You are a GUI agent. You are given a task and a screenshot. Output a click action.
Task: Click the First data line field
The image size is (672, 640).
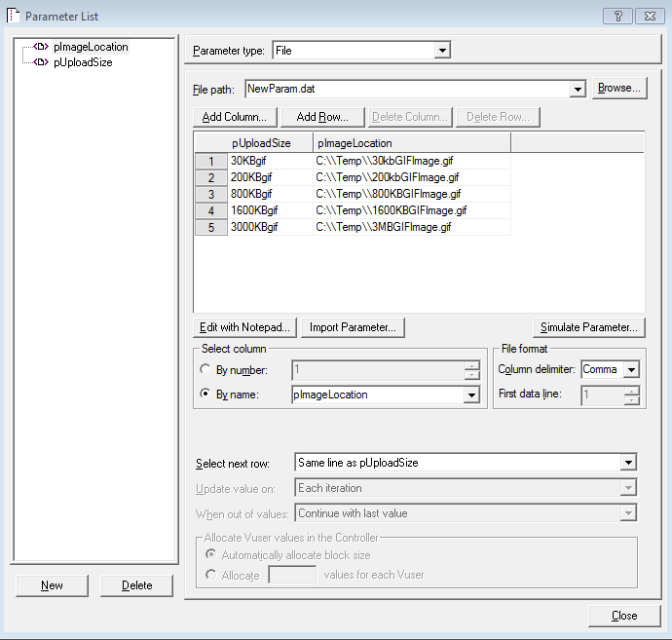coord(603,395)
